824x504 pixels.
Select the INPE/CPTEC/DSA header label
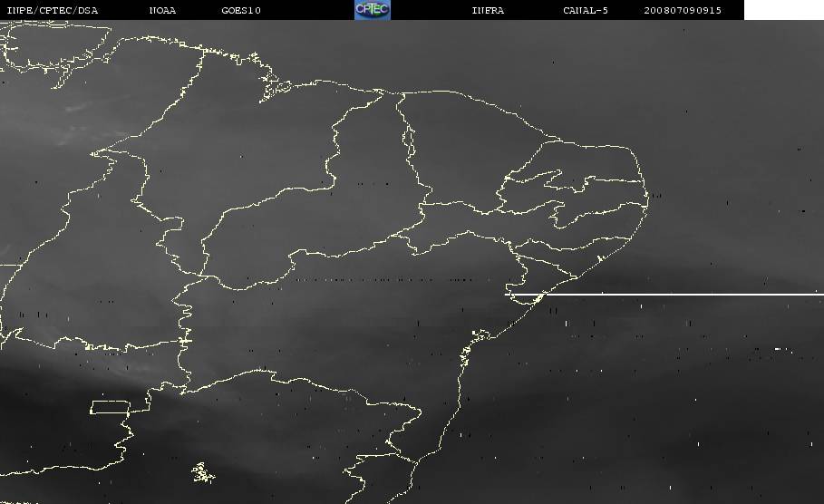click(52, 10)
